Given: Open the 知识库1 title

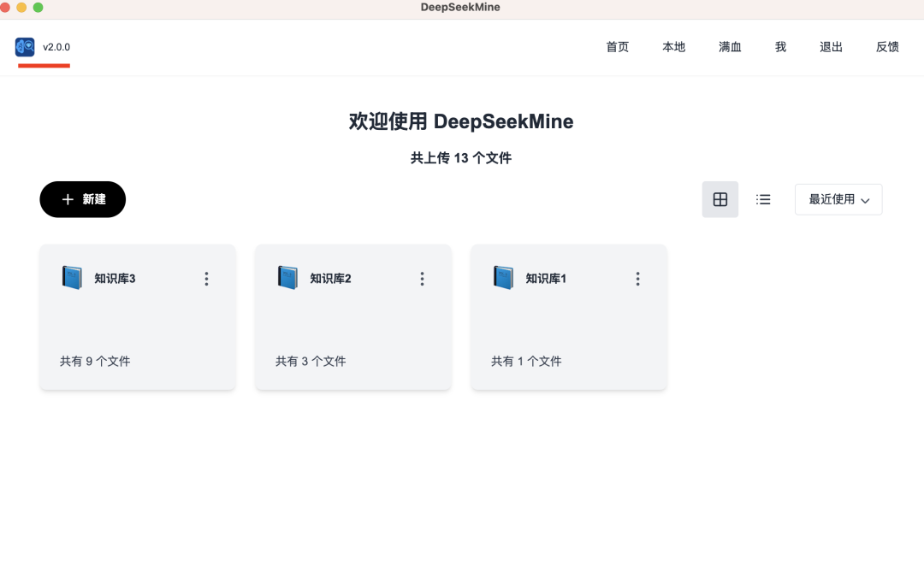Looking at the screenshot, I should (x=546, y=279).
